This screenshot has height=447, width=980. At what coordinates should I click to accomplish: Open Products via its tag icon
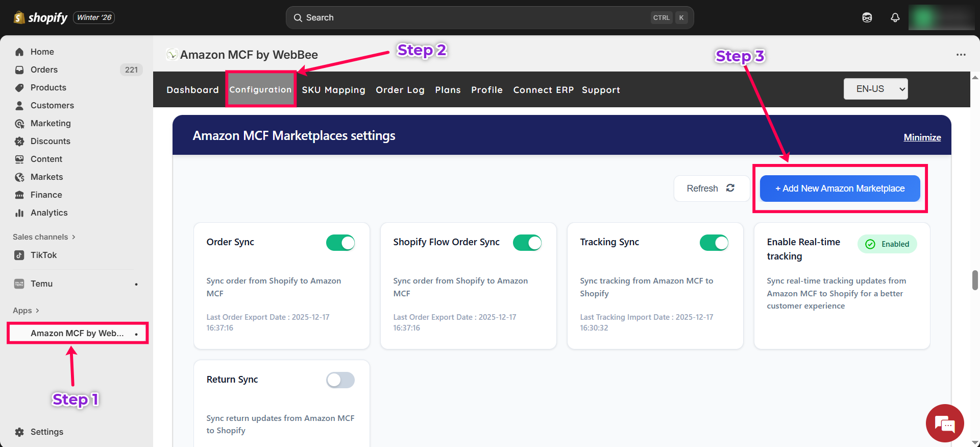click(19, 88)
